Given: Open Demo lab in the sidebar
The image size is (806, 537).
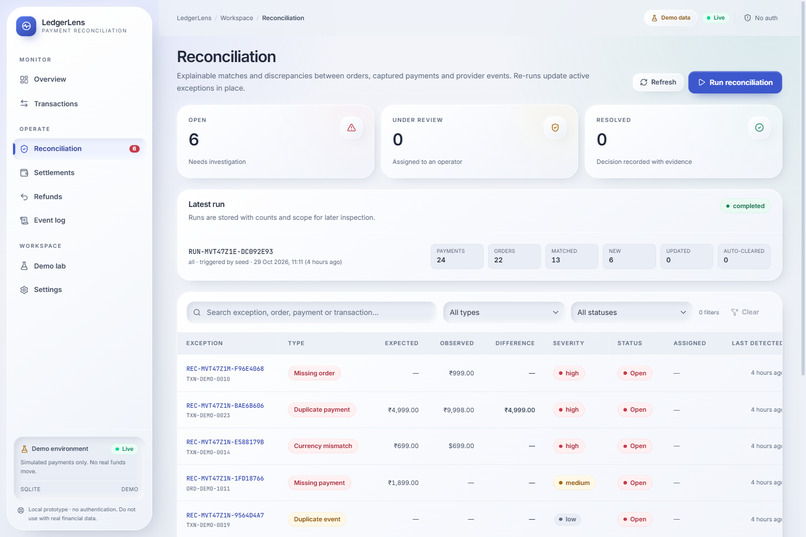Looking at the screenshot, I should tap(79, 266).
